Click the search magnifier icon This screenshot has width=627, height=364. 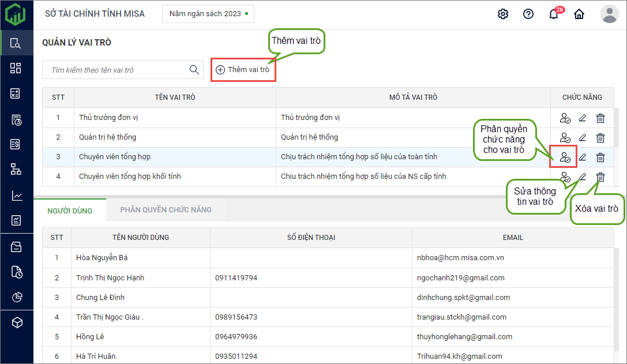[x=194, y=70]
